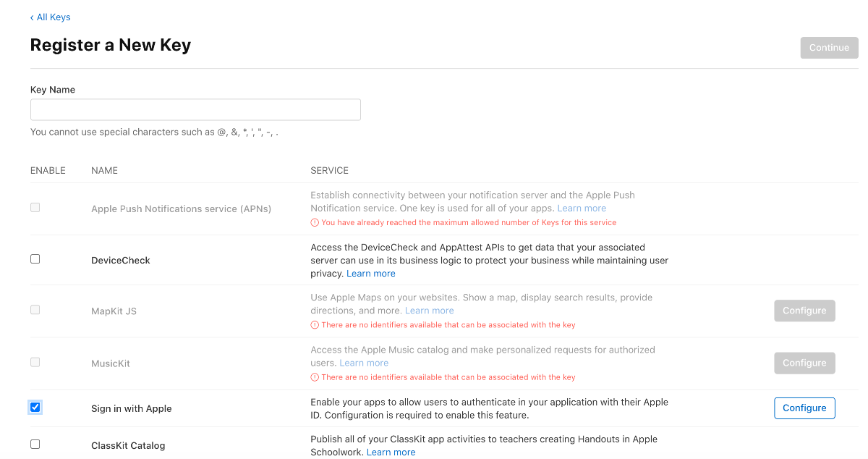Image resolution: width=868 pixels, height=459 pixels.
Task: Click the ClassKit Catalog name
Action: (x=128, y=445)
